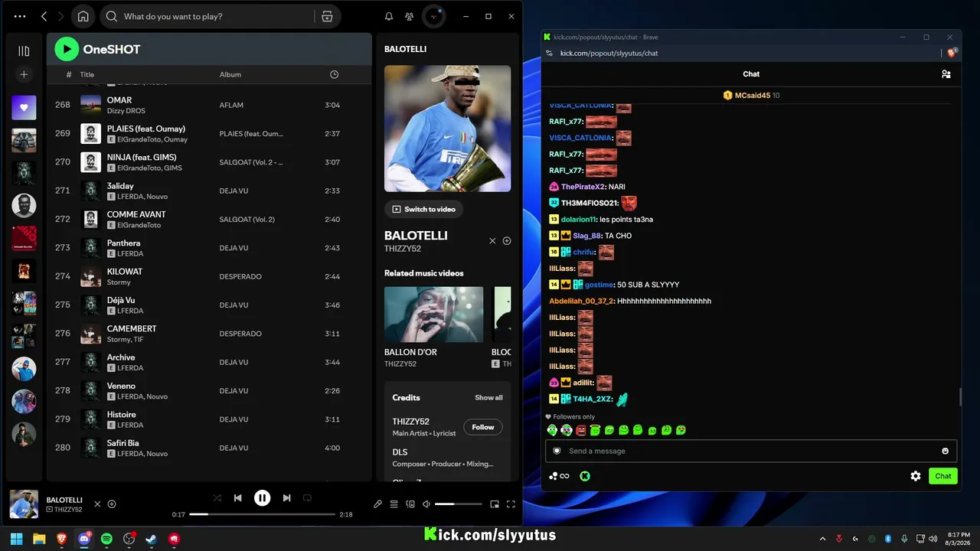Open Connect to a device
This screenshot has height=551, width=980.
click(410, 504)
